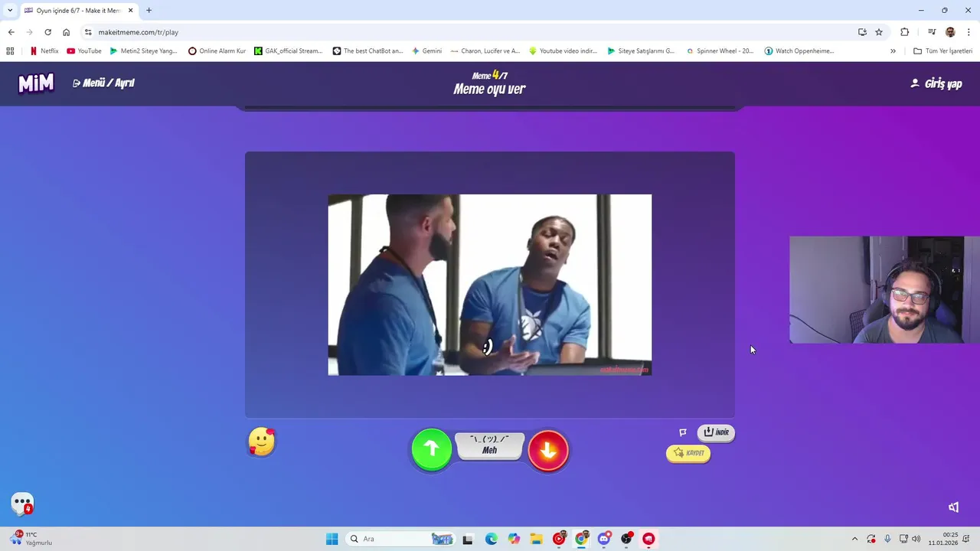Open the GAK_official Stream bookmark
This screenshot has width=980, height=551.
click(x=289, y=51)
